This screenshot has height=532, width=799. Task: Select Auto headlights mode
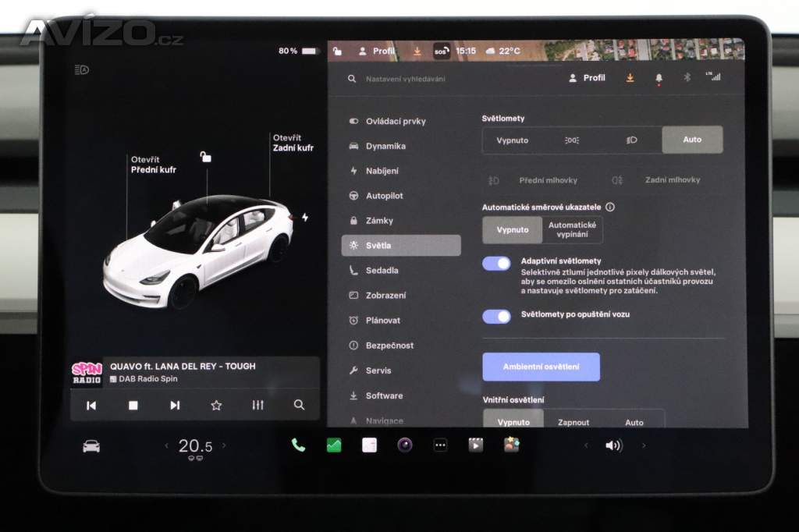(x=692, y=140)
